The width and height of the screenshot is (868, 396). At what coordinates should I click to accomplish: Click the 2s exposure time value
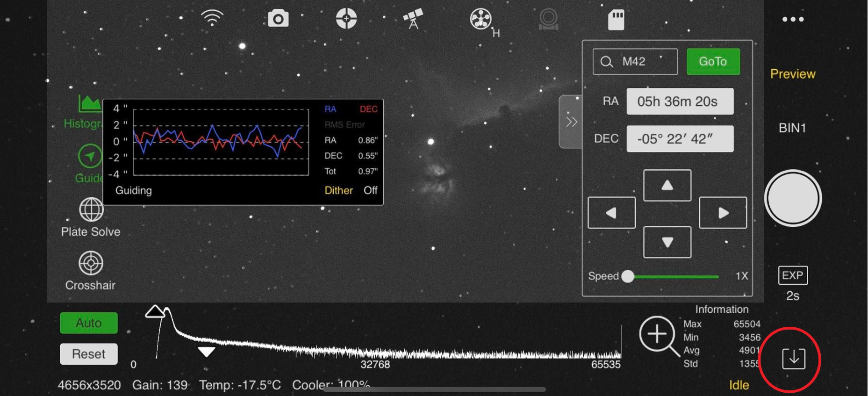(x=793, y=296)
